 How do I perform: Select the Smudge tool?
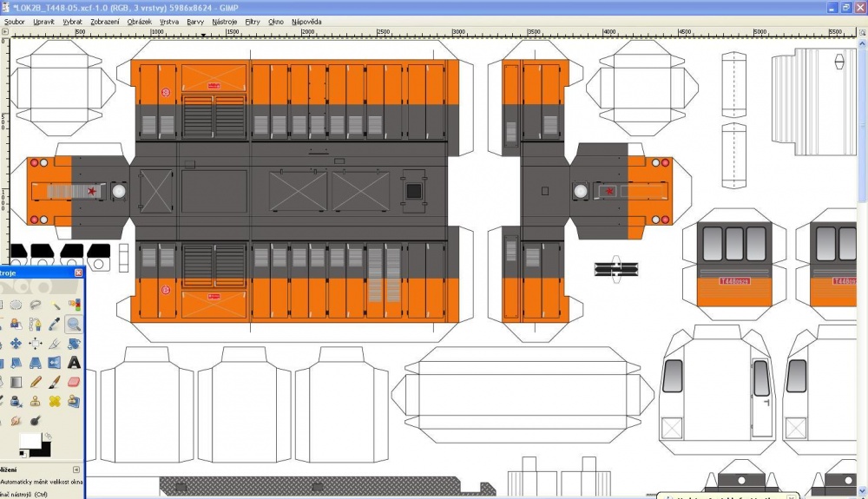click(16, 420)
